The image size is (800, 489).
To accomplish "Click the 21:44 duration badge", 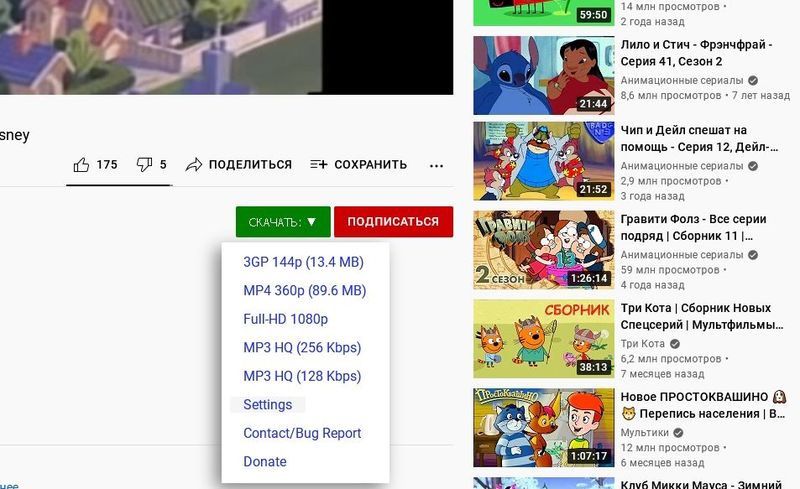I will pos(593,104).
